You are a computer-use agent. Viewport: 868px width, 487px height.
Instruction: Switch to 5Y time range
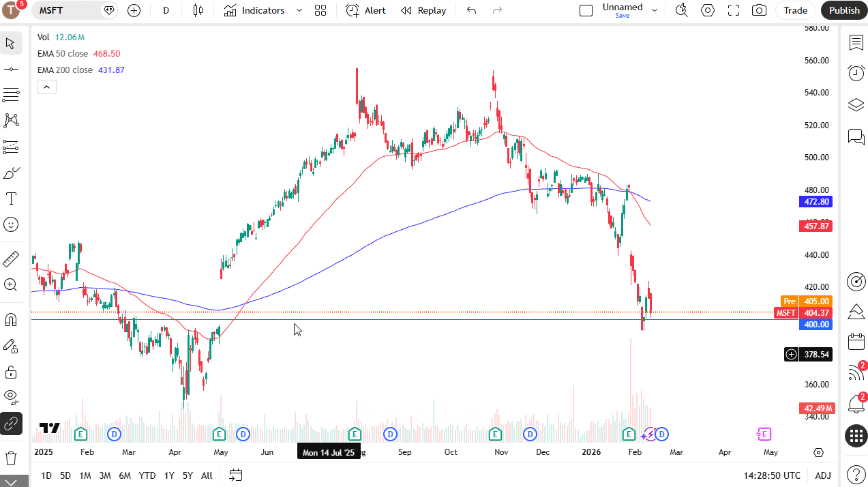188,475
